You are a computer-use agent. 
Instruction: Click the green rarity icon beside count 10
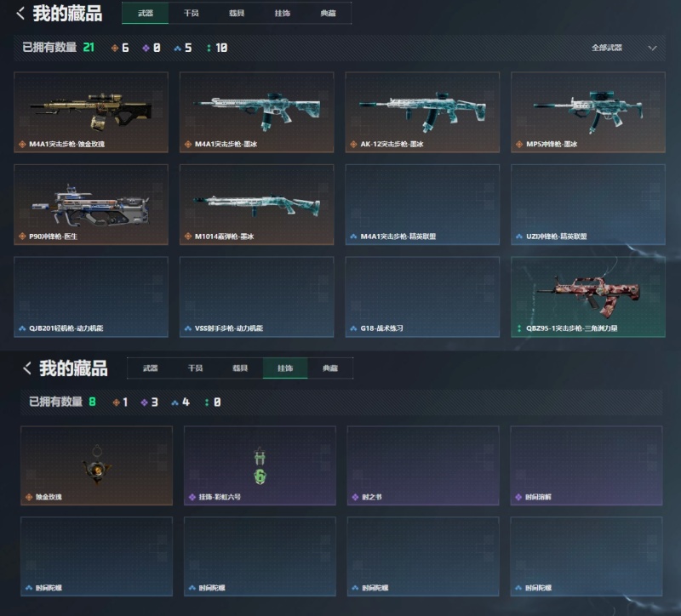click(x=209, y=48)
